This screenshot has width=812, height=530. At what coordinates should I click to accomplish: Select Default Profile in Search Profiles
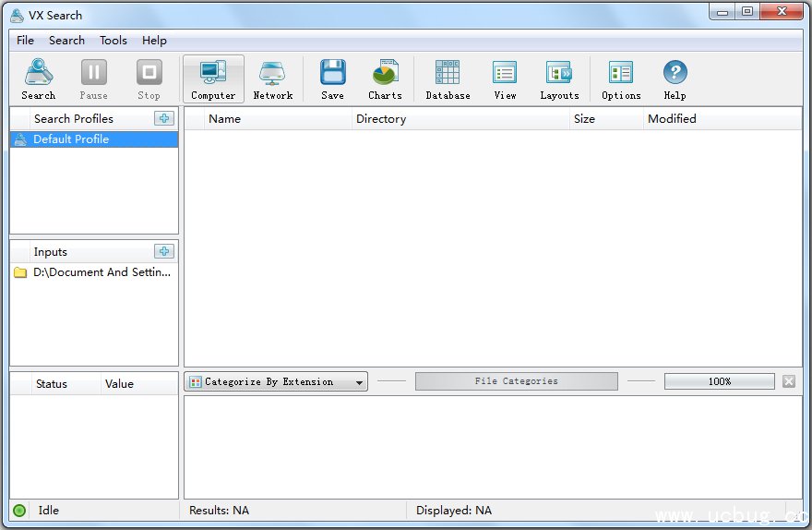(71, 139)
